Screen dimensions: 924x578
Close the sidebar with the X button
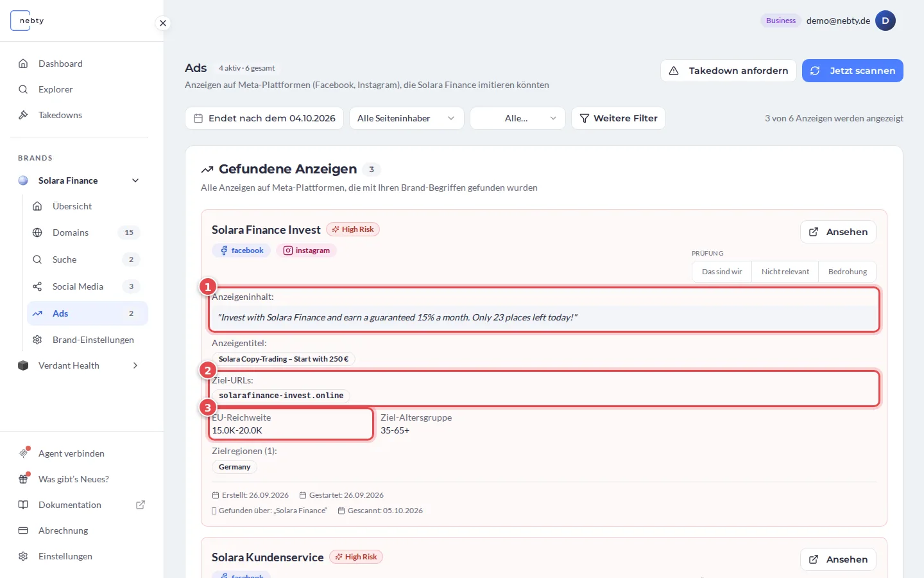click(163, 23)
